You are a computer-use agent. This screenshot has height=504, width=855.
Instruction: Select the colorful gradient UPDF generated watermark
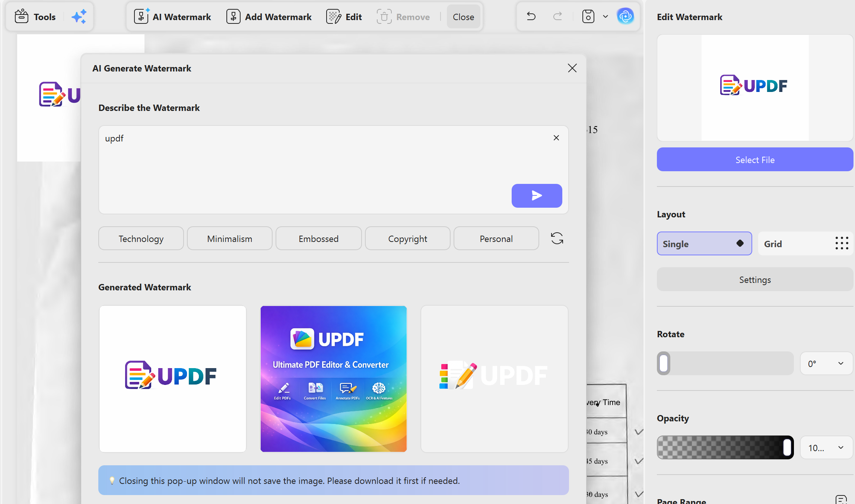pos(334,379)
